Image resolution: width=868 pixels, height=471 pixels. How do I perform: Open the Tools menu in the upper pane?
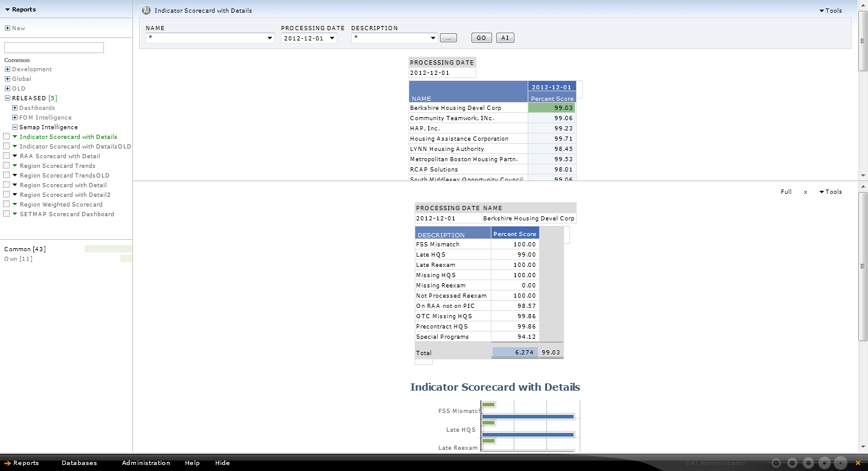pos(831,11)
